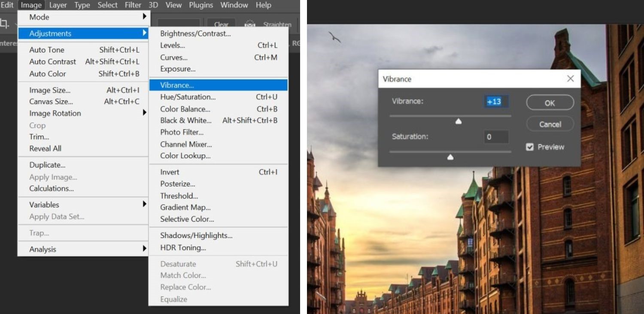
Task: Open the Filter menu
Action: (x=133, y=5)
